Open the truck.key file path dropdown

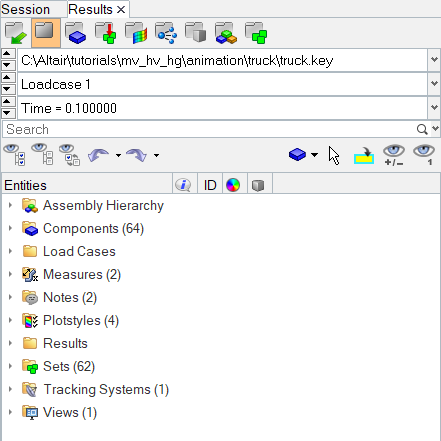pyautogui.click(x=434, y=60)
